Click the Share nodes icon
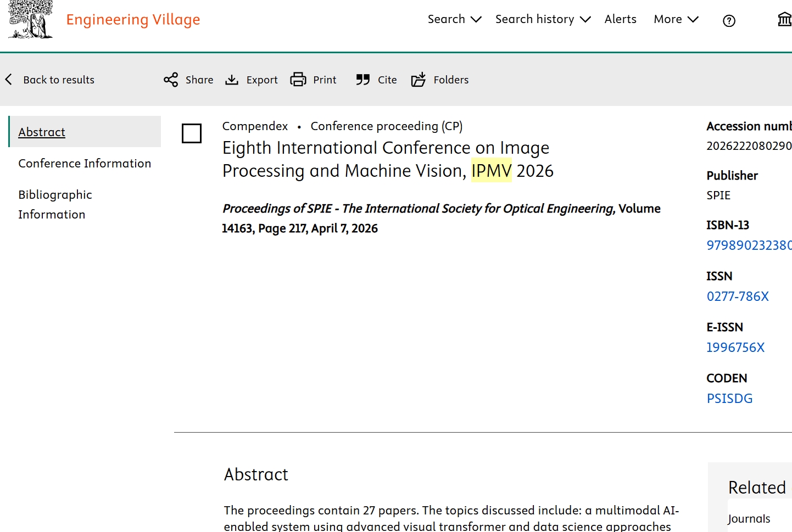Viewport: 792px width, 532px height. pos(171,80)
